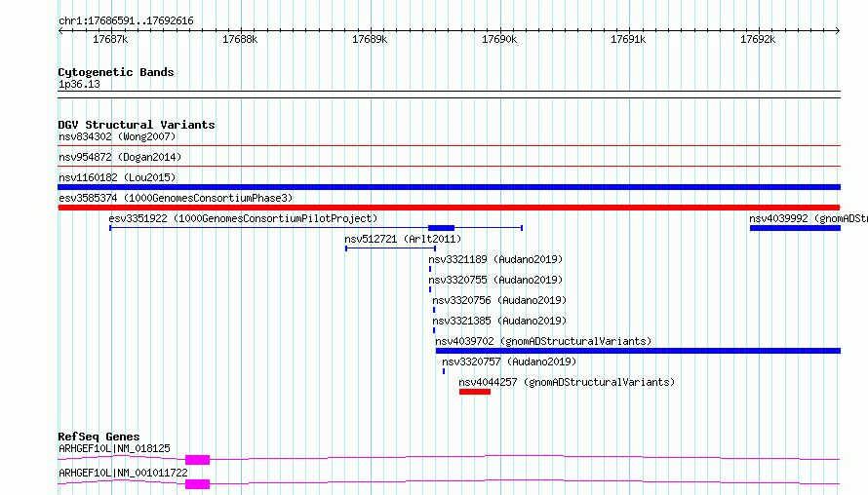
Task: Click the 17690k ruler position
Action: [499, 39]
